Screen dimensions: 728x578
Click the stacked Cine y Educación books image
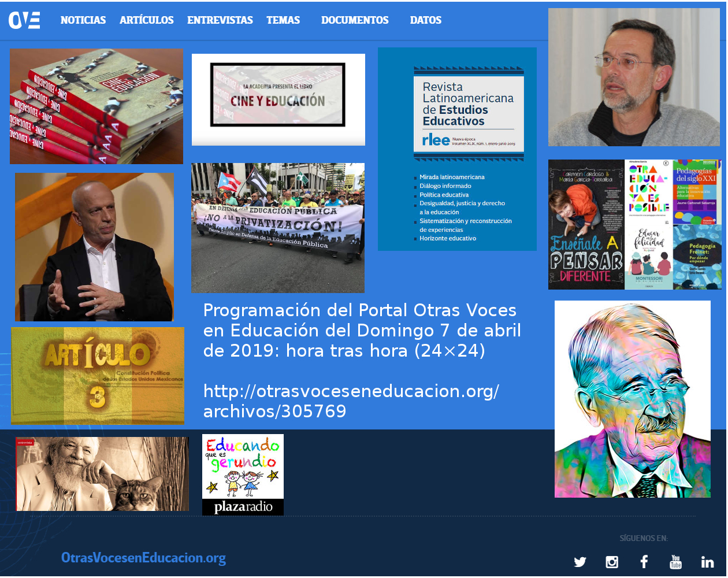[96, 106]
